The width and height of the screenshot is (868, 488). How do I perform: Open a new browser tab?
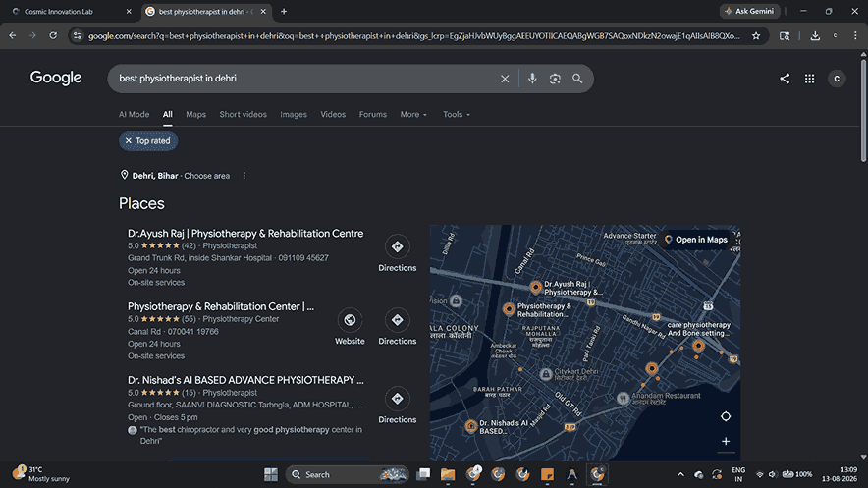click(x=284, y=11)
